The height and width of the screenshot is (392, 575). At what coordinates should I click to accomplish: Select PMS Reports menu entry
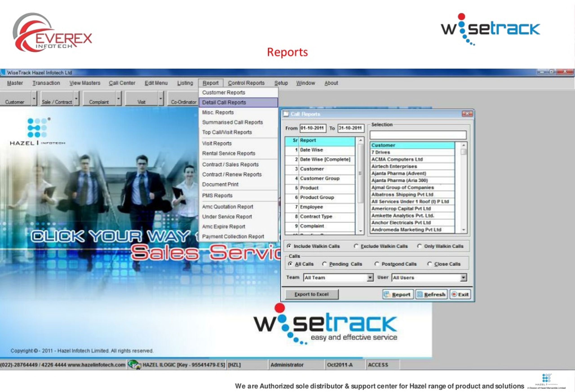click(238, 195)
